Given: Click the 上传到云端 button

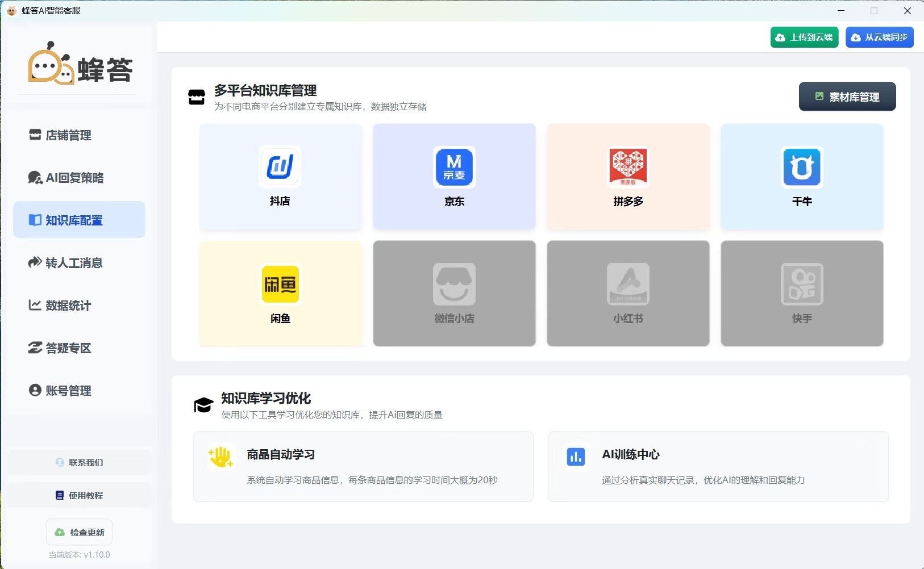Looking at the screenshot, I should tap(804, 37).
